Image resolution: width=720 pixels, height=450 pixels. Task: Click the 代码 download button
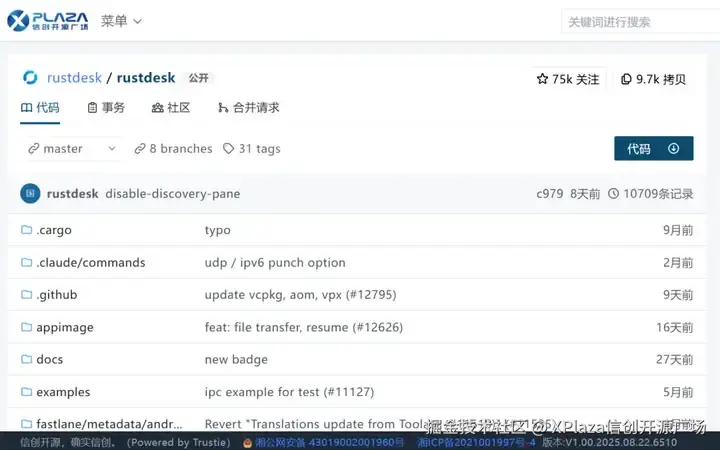click(653, 148)
